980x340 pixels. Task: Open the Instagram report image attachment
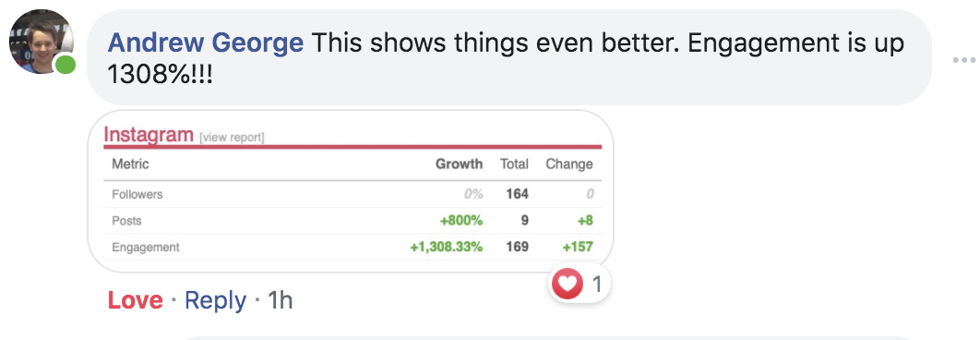point(350,191)
